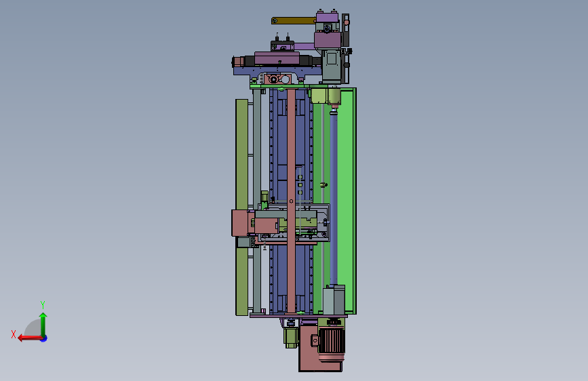The width and height of the screenshot is (588, 381).
Task: Click the blue Z axis dot of the triad
Action: 44,338
